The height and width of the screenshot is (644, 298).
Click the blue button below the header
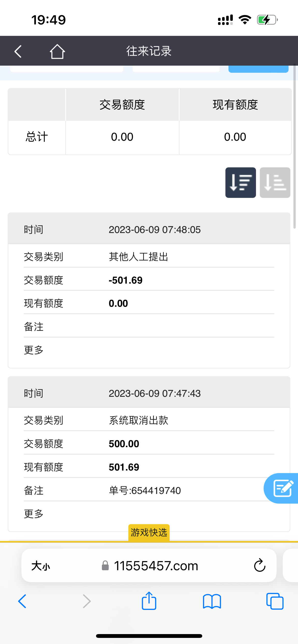click(258, 69)
